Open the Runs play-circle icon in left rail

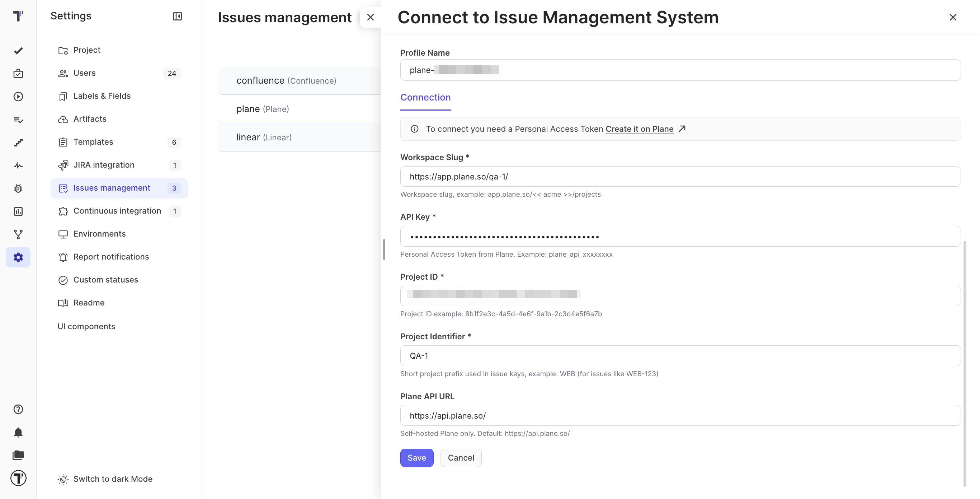(x=18, y=97)
